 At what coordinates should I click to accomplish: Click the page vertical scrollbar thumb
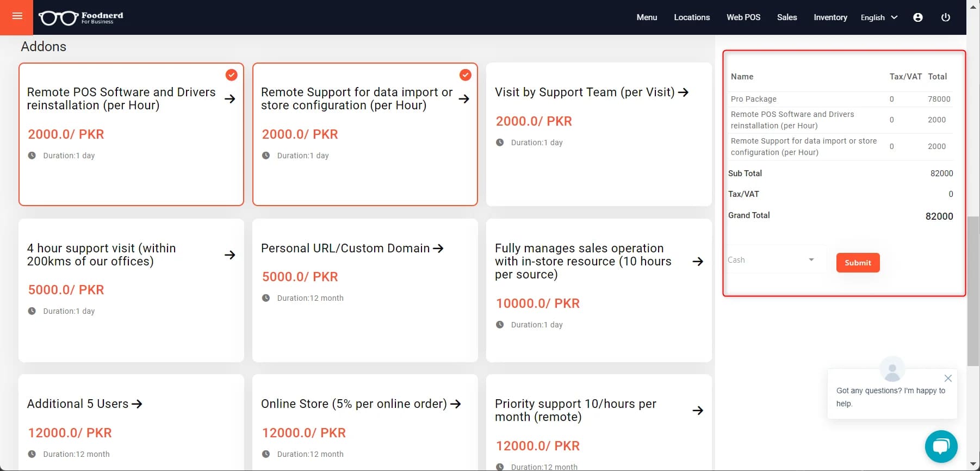coord(973,291)
